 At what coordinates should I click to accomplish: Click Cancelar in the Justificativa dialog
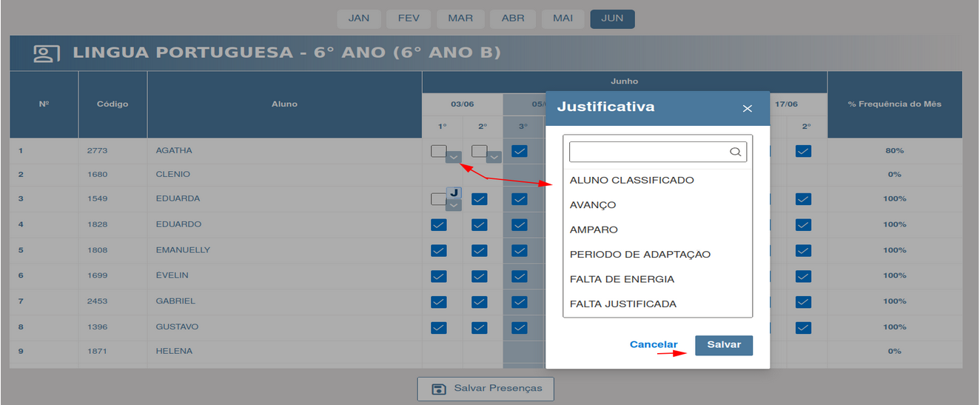(654, 345)
